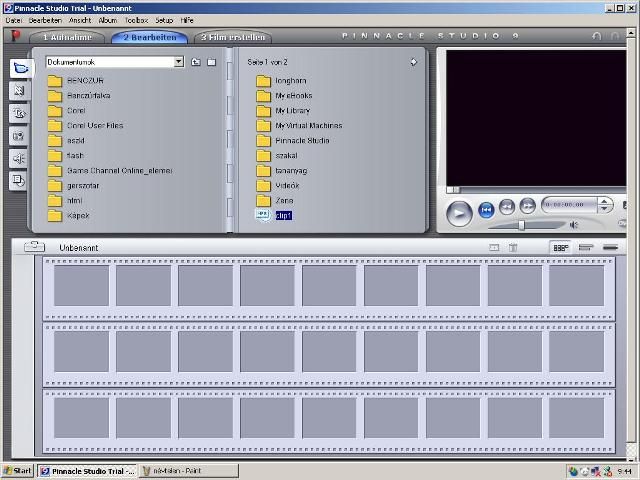Screen dimensions: 640x480
Task: Click the split clip razor icon
Action: [494, 247]
